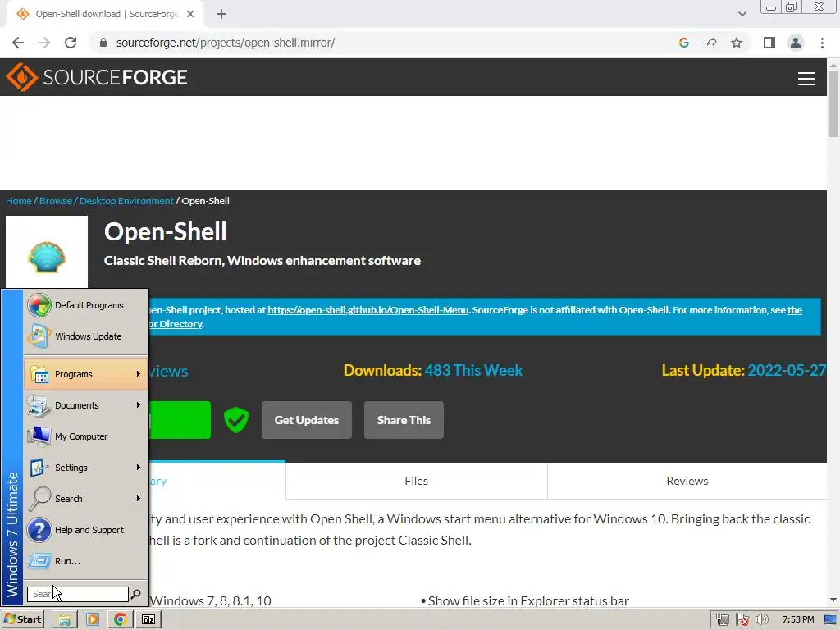Click the Browse breadcrumb link
840x630 pixels.
pyautogui.click(x=56, y=201)
